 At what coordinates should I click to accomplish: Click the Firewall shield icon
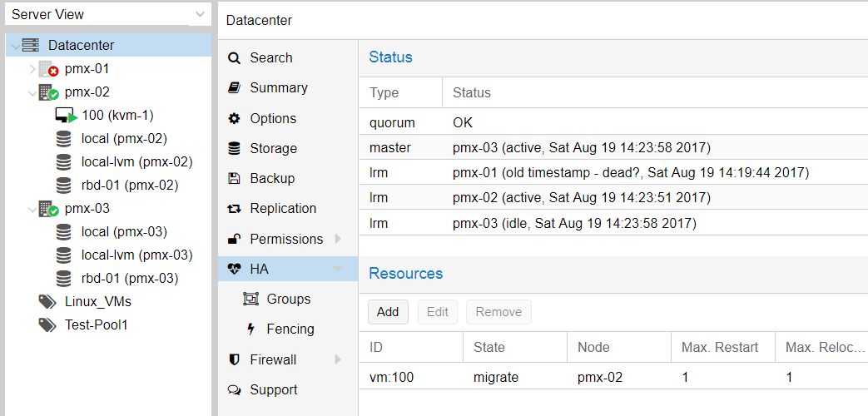pos(234,359)
